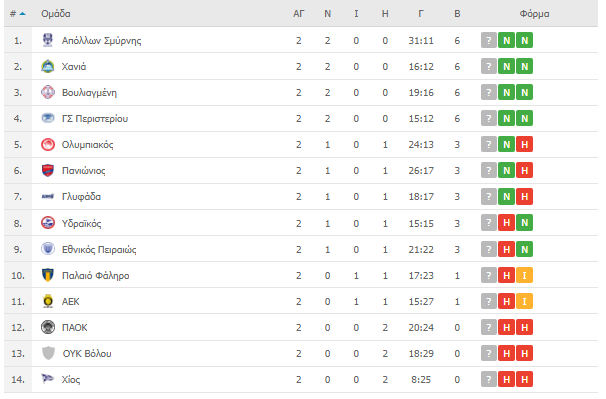
Task: Sort by the Β points column header
Action: [457, 14]
